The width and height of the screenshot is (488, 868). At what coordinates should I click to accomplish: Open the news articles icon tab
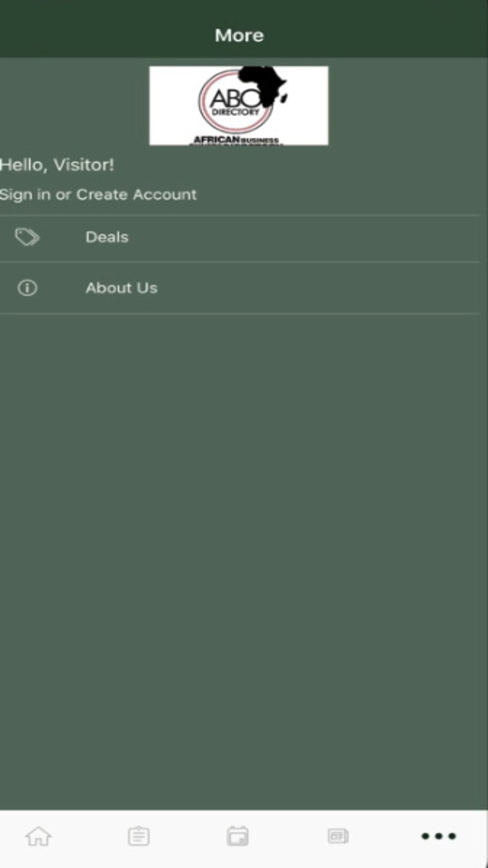click(x=338, y=836)
